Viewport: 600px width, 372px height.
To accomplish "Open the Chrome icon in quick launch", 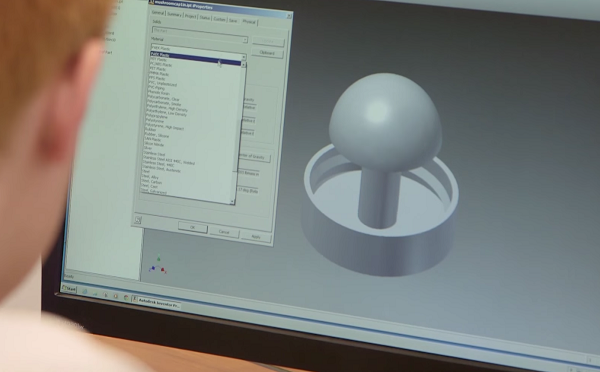I will coord(126,297).
